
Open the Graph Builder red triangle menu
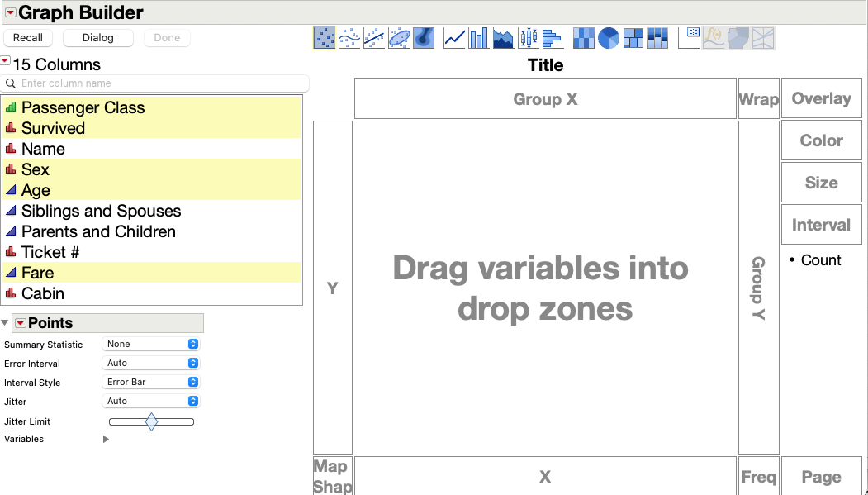coord(10,12)
